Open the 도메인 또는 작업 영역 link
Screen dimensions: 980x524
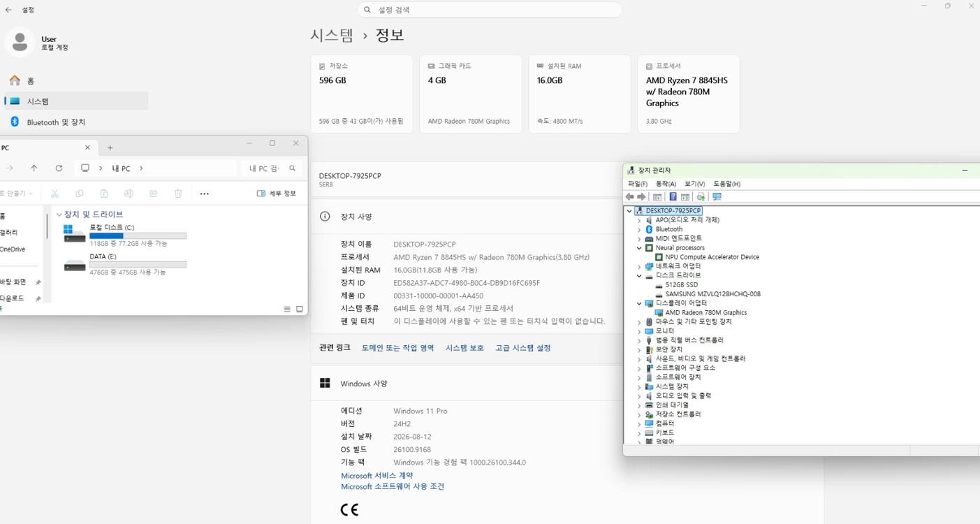pos(397,348)
